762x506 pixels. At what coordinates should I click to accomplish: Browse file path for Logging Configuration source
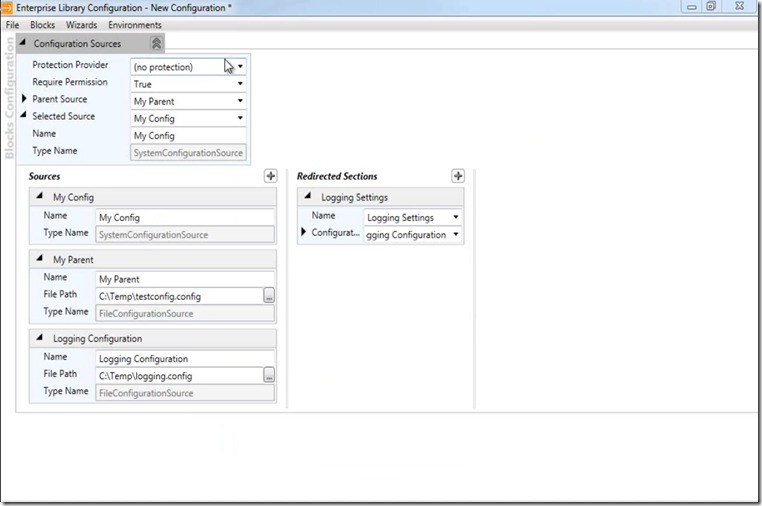[269, 375]
